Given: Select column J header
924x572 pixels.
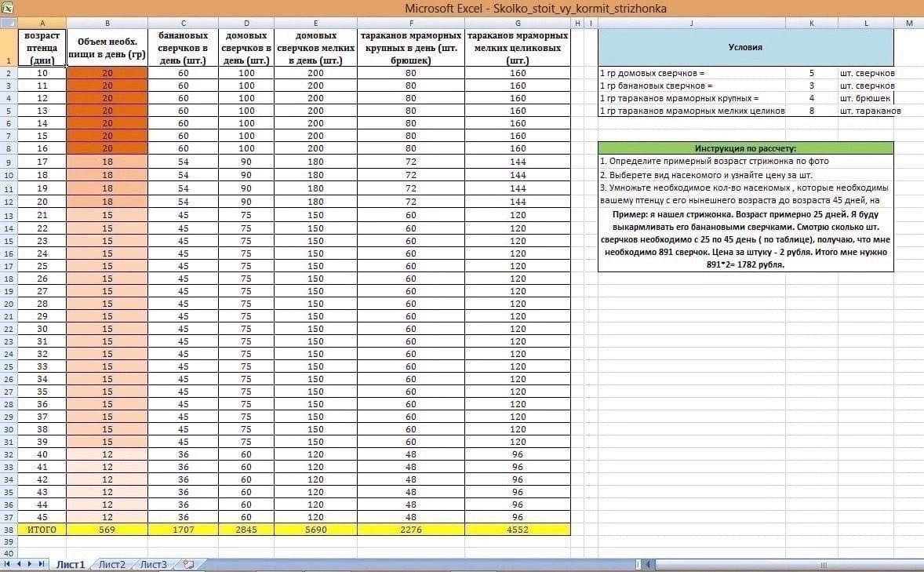Looking at the screenshot, I should pyautogui.click(x=691, y=23).
